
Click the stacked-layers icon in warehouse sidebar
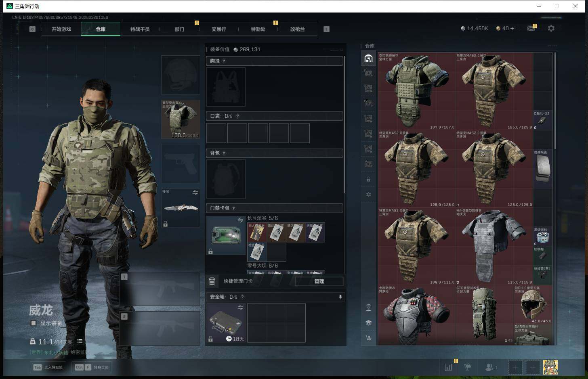[x=368, y=322]
